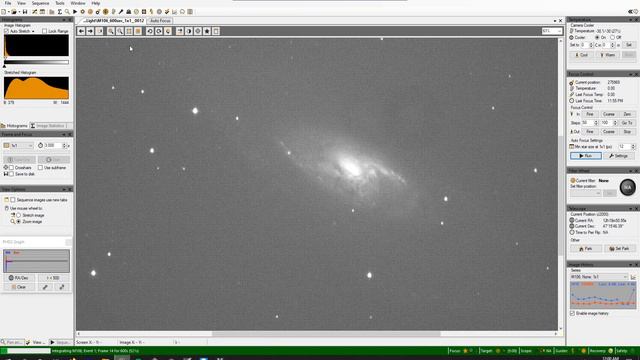Open the image zoom percentage dropdown

tap(552, 31)
